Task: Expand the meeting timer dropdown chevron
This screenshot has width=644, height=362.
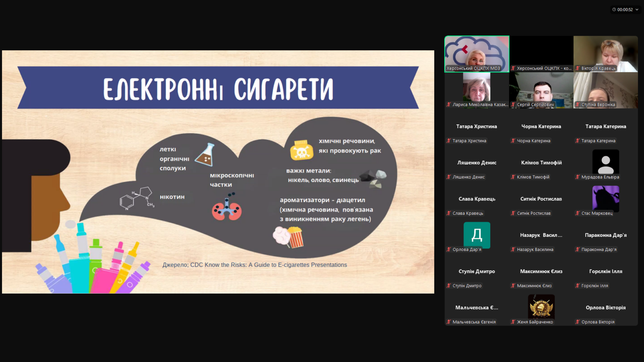Action: point(637,10)
